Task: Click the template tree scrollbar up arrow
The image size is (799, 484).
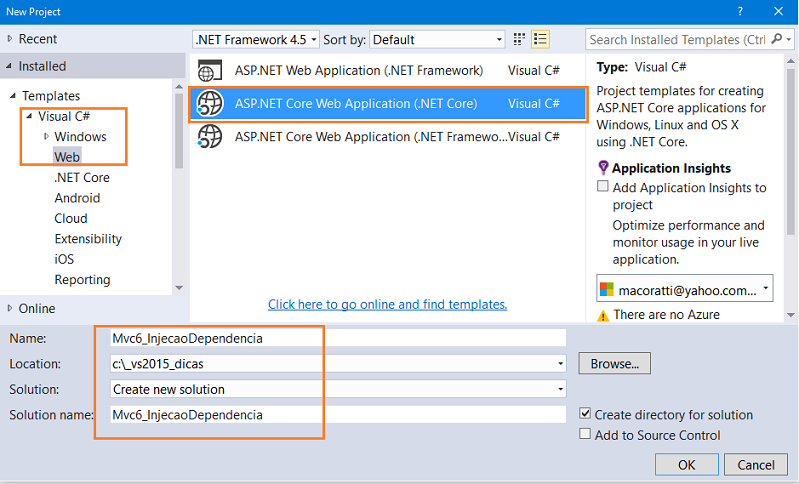Action: [179, 87]
